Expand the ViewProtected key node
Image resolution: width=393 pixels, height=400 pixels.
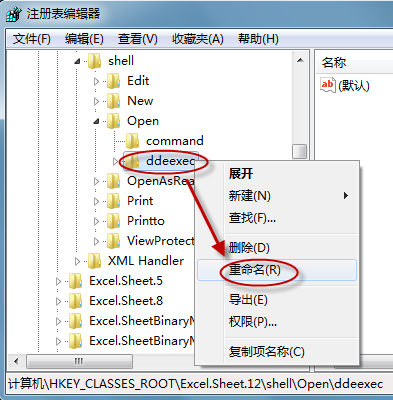pos(96,241)
